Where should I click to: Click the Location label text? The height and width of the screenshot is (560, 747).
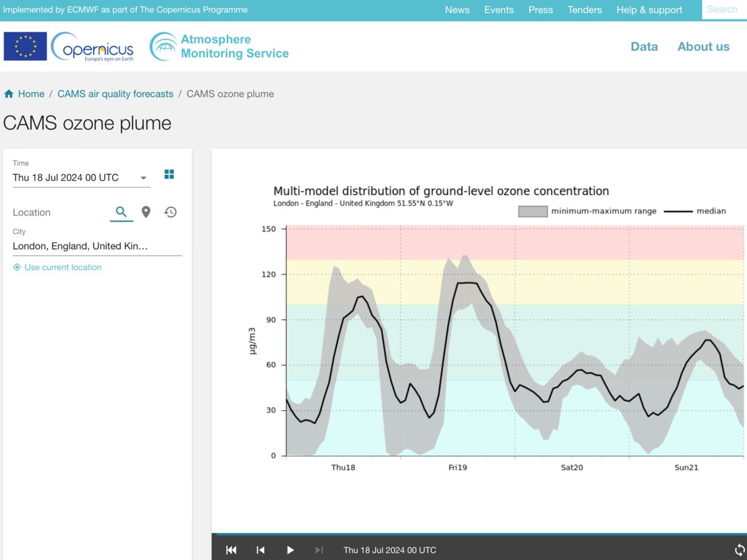pyautogui.click(x=32, y=212)
